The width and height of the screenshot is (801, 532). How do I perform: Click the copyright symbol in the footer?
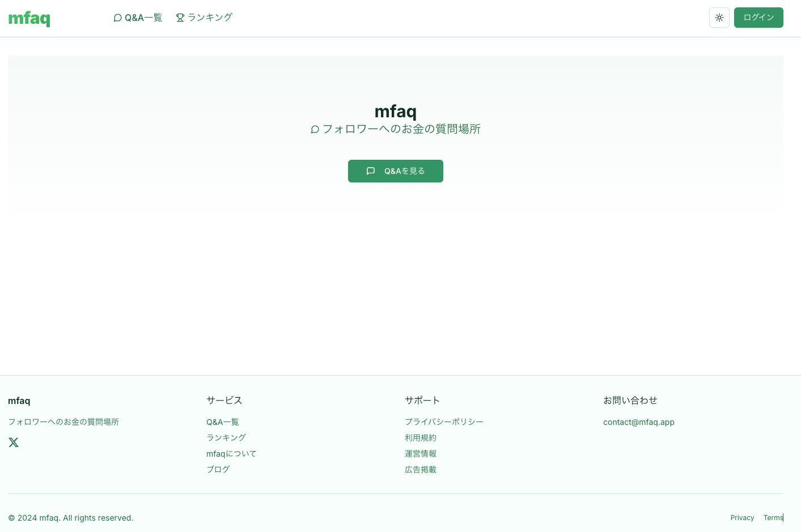click(x=11, y=518)
